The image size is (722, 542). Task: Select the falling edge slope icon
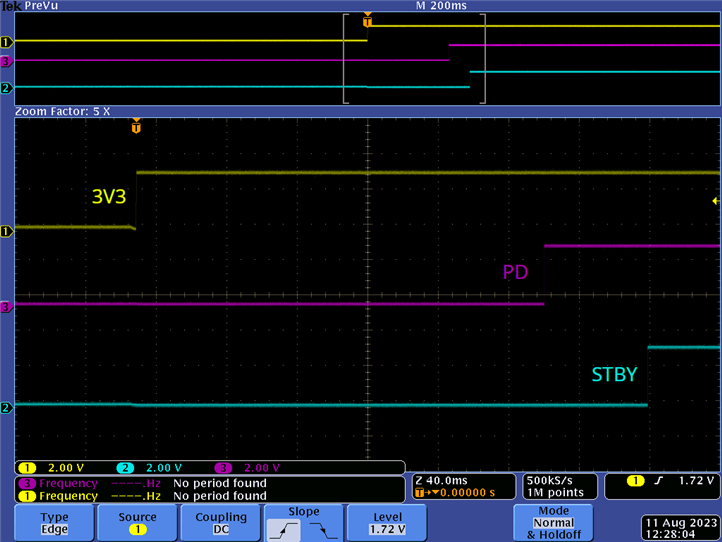(x=323, y=530)
